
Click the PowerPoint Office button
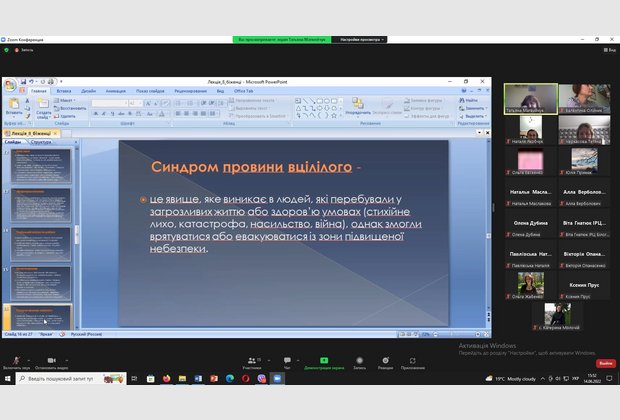(9, 87)
